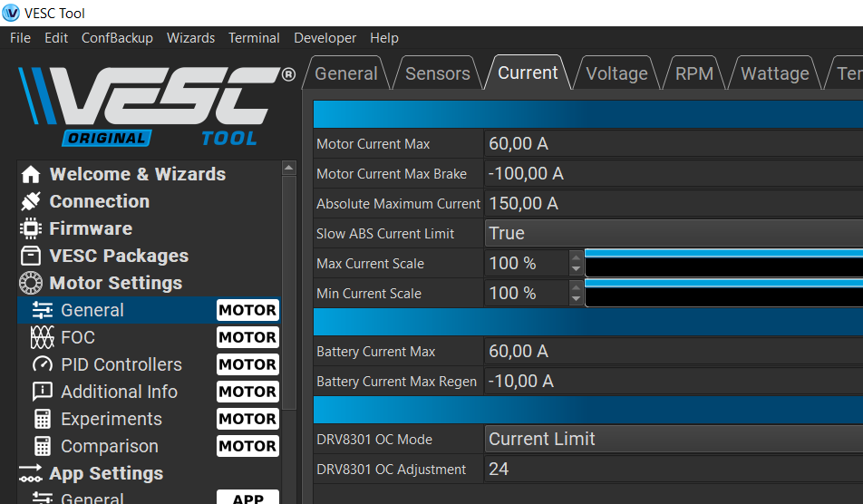Open the Sensors tab

(437, 74)
